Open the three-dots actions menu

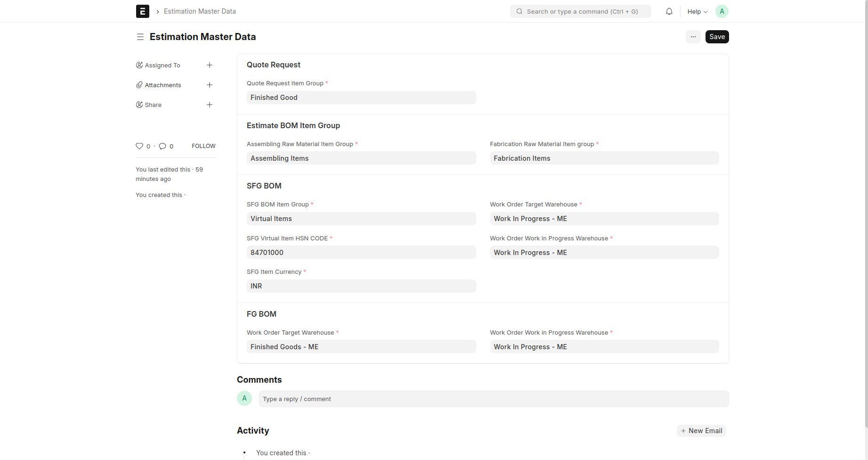693,37
